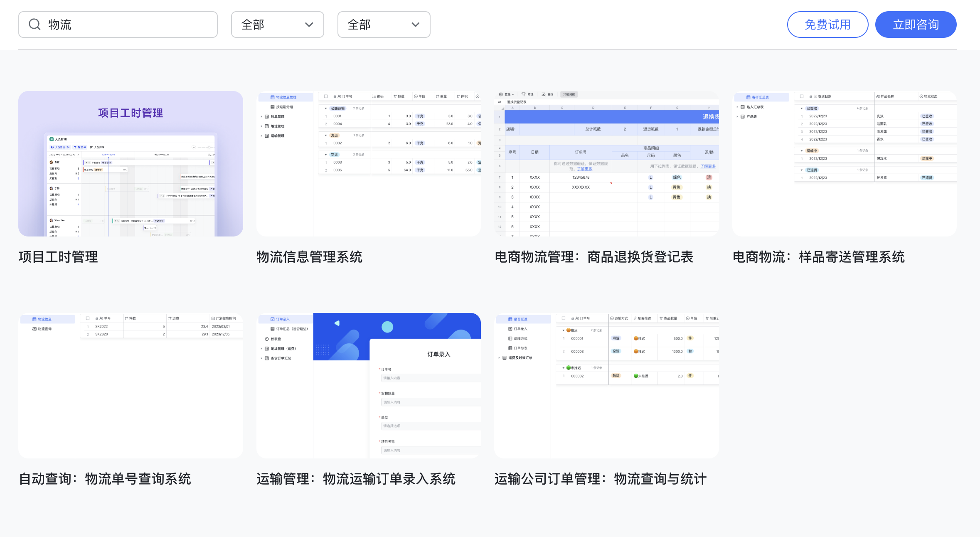Open the first 全部 filter dropdown
The width and height of the screenshot is (980, 537).
coord(277,25)
